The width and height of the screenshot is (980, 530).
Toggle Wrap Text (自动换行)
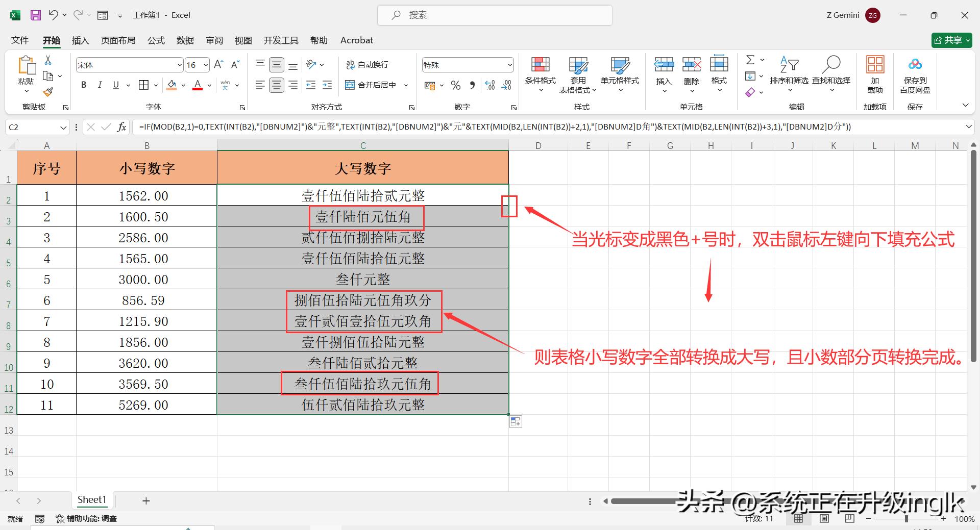click(x=367, y=65)
